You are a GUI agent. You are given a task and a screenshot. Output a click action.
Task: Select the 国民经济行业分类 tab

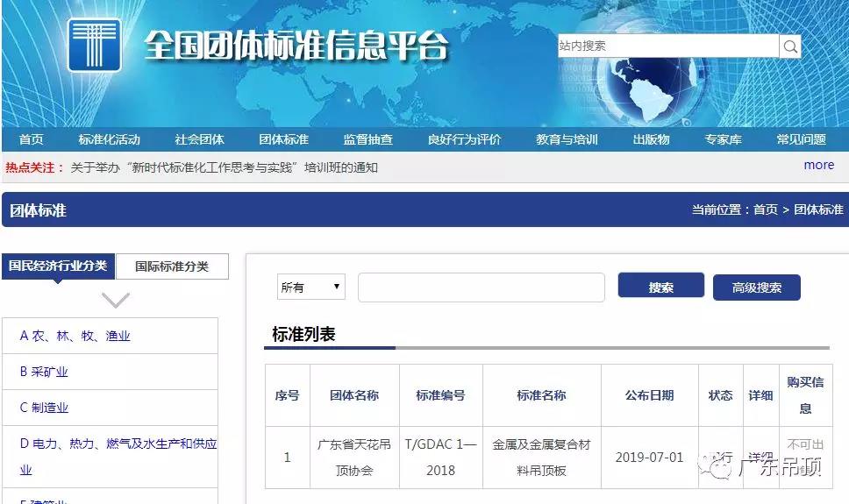point(58,266)
